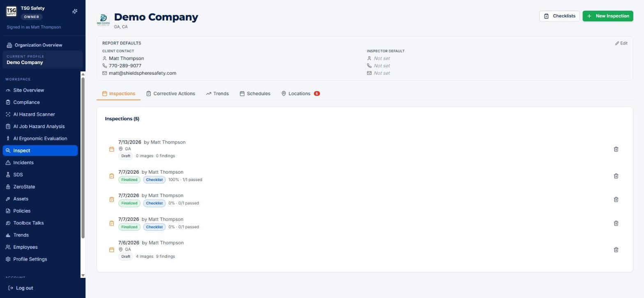Image resolution: width=644 pixels, height=298 pixels.
Task: Delete the 7/13/2026 inspection
Action: 616,149
